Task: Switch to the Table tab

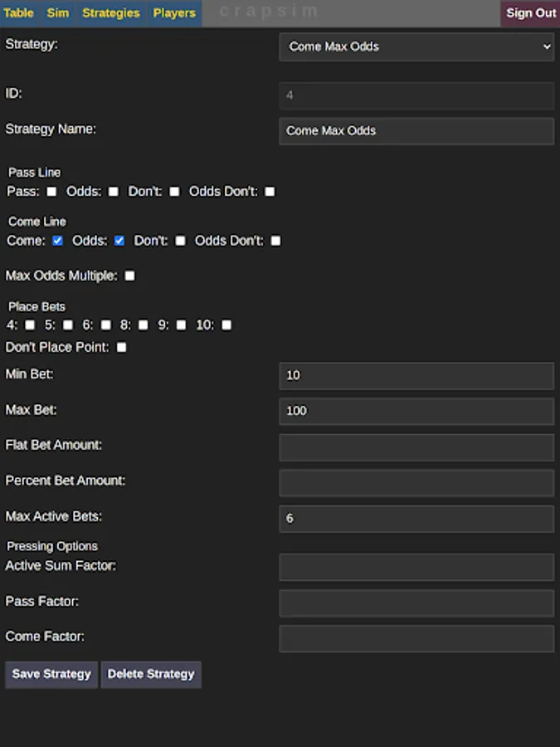Action: pos(19,13)
